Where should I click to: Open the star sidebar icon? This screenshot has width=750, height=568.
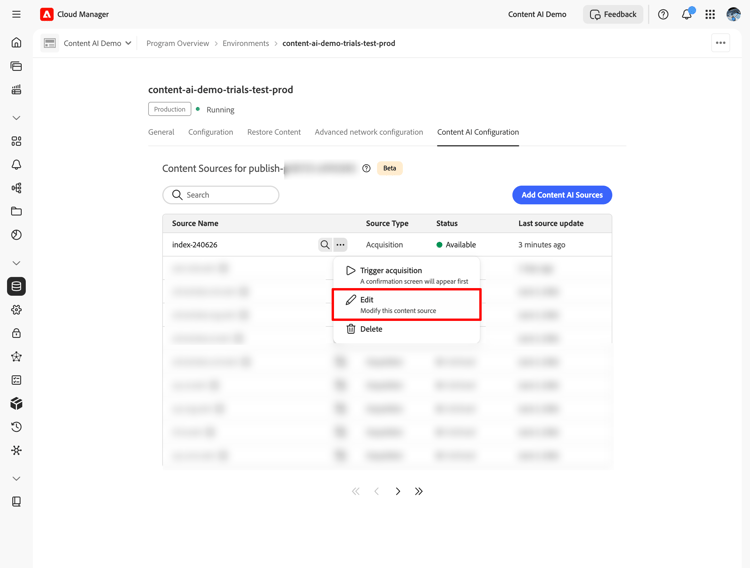(16, 356)
